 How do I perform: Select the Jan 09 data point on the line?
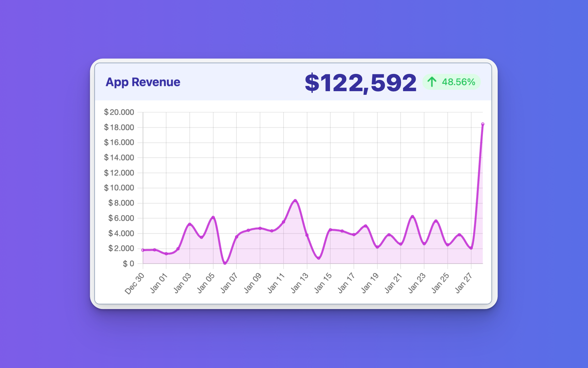click(260, 228)
